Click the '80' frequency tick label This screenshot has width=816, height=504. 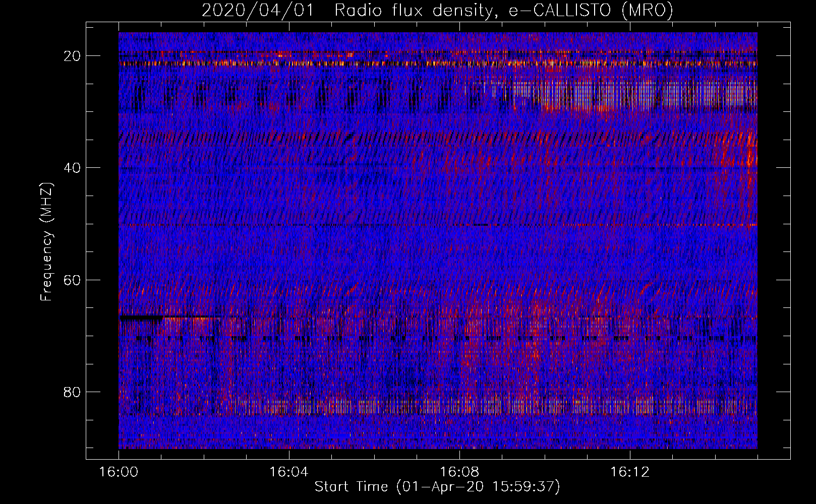coord(73,392)
